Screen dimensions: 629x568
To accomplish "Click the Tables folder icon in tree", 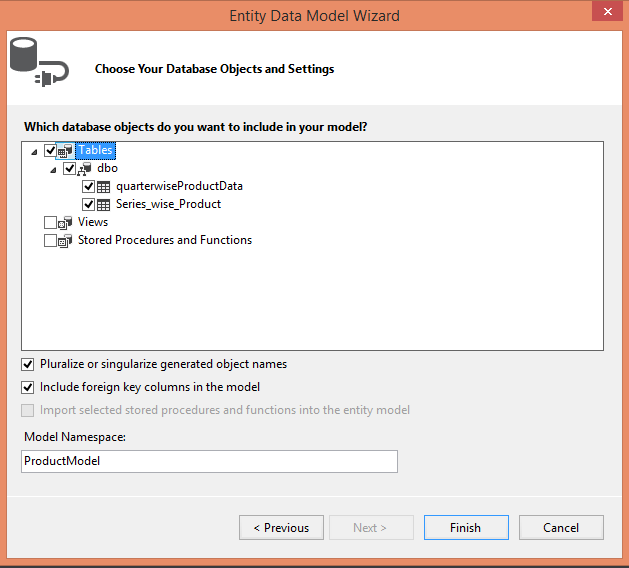I will tap(66, 151).
